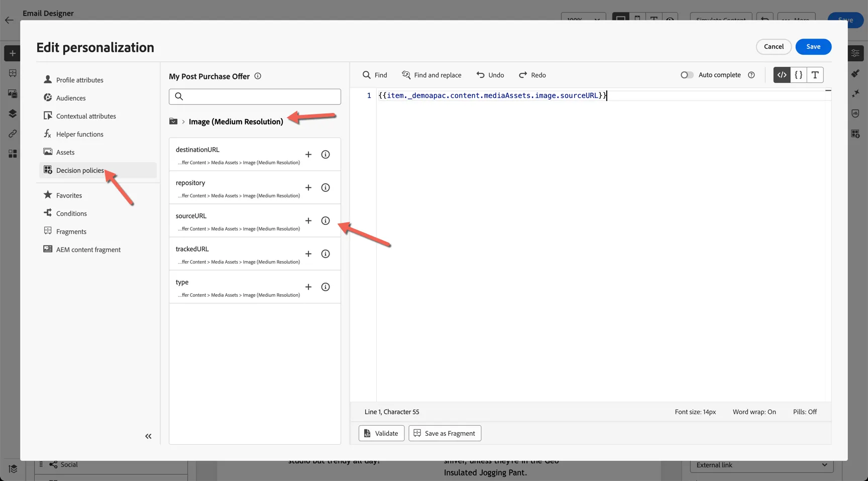
Task: Click Find and replace tool
Action: click(431, 75)
